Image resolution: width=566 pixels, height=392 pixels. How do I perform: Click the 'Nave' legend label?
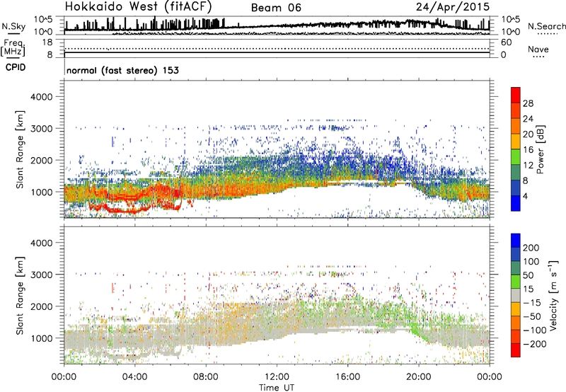click(538, 49)
